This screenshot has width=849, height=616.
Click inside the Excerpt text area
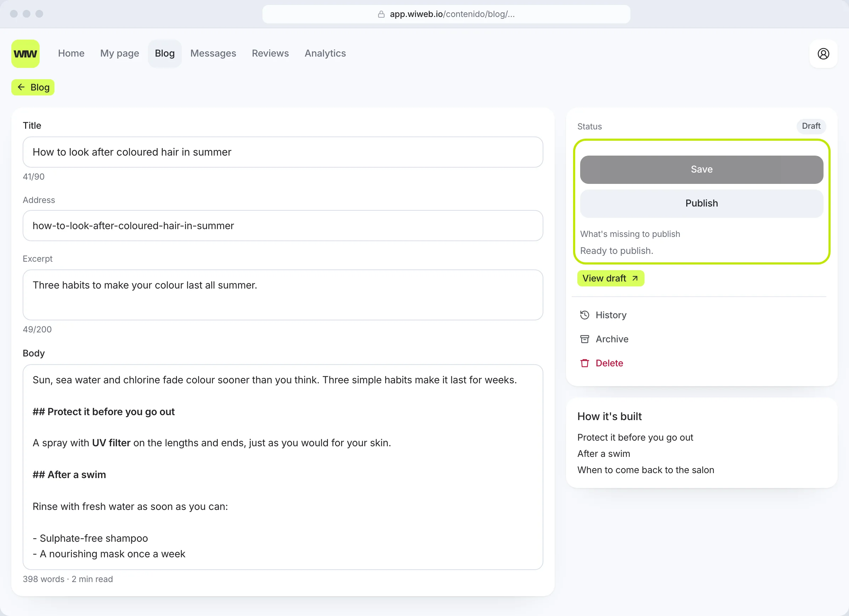(x=283, y=295)
